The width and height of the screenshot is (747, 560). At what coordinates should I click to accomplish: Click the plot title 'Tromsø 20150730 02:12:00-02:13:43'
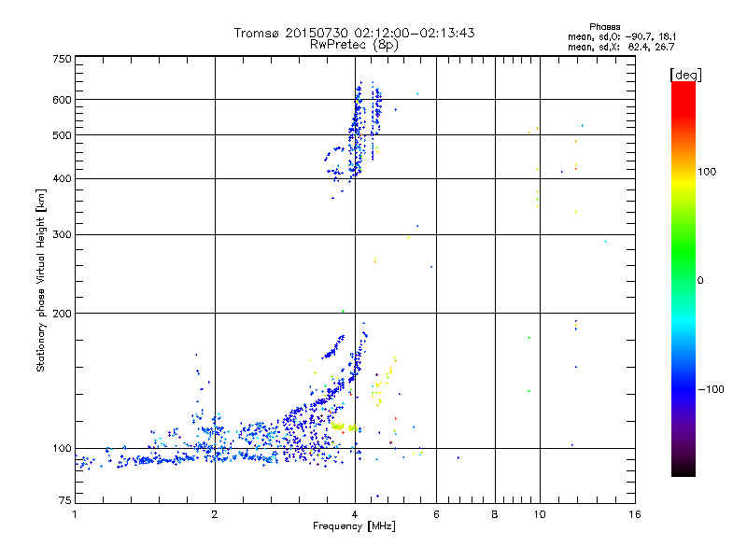[354, 33]
